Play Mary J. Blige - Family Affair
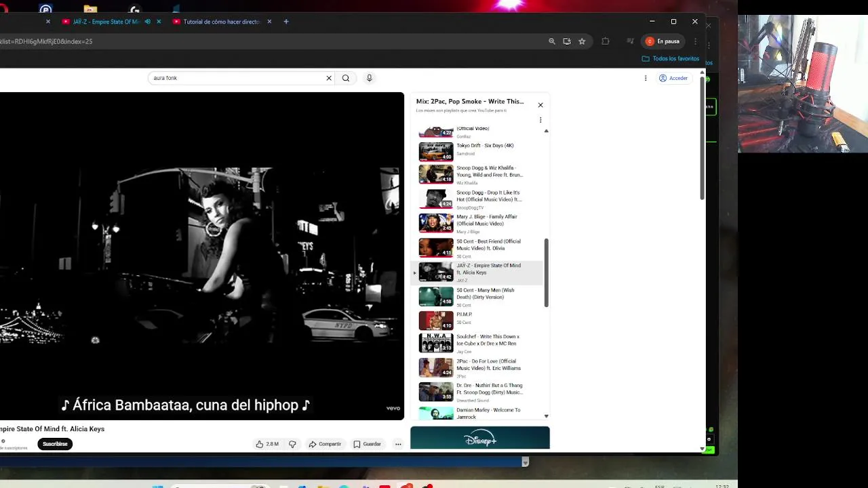 (x=487, y=220)
